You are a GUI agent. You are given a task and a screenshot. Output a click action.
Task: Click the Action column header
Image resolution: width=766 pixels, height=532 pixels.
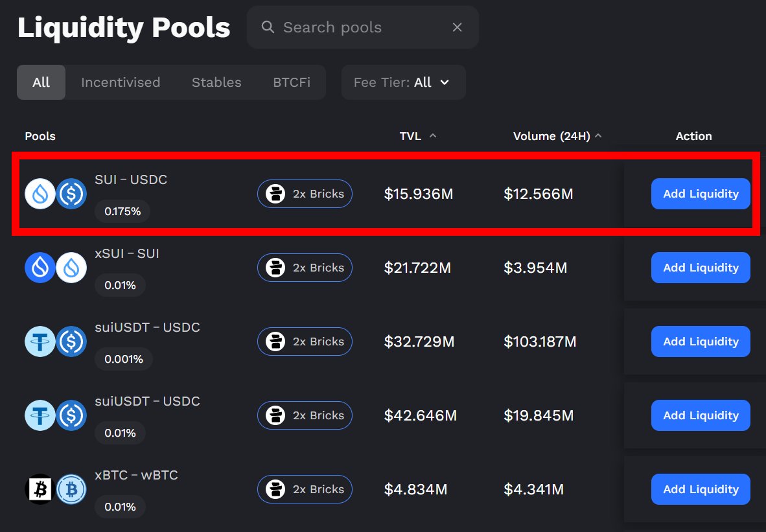[693, 136]
